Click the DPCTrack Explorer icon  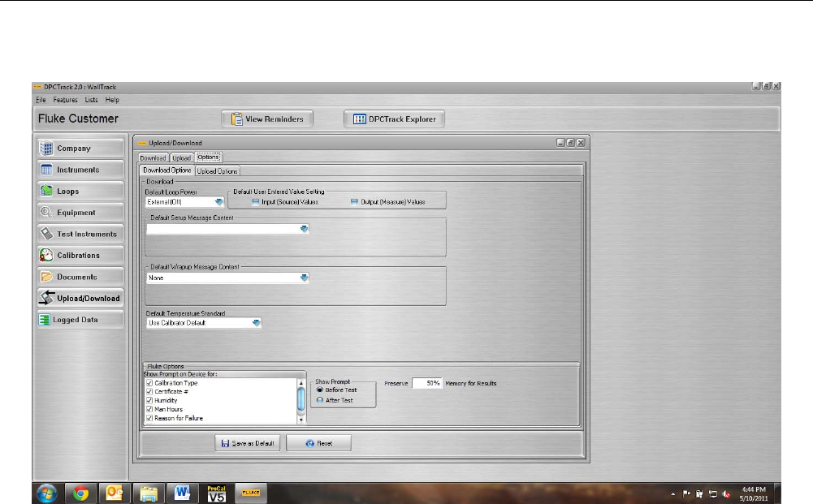click(359, 119)
